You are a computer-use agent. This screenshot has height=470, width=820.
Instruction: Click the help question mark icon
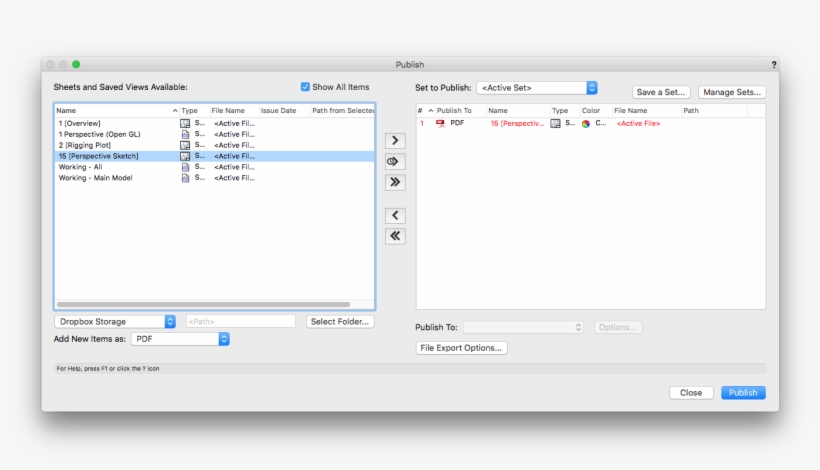coord(773,64)
